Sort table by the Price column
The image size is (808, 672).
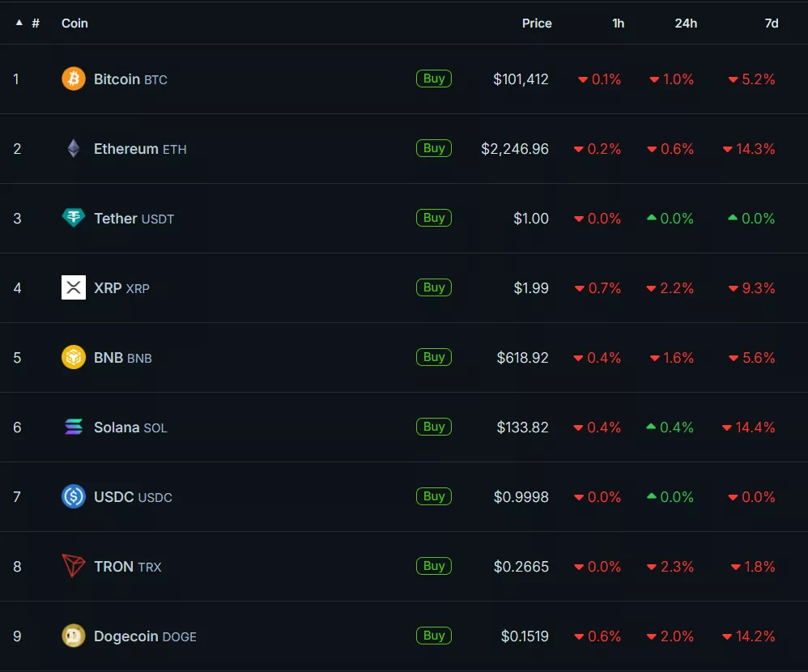click(537, 23)
